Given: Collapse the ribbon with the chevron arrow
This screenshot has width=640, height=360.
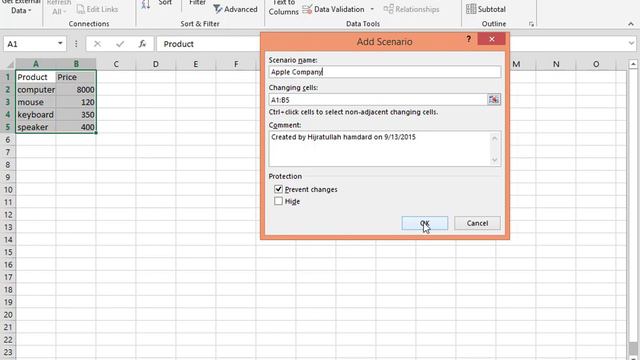Looking at the screenshot, I should pyautogui.click(x=631, y=24).
